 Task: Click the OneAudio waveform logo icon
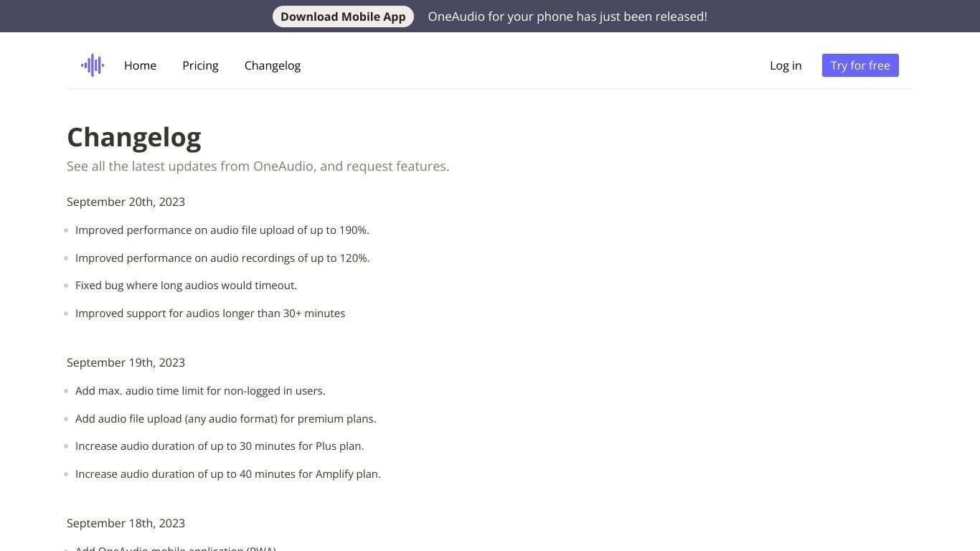[93, 65]
